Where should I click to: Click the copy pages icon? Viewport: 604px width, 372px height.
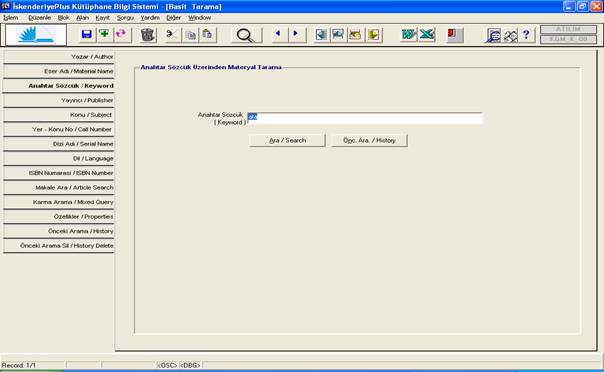tap(190, 35)
